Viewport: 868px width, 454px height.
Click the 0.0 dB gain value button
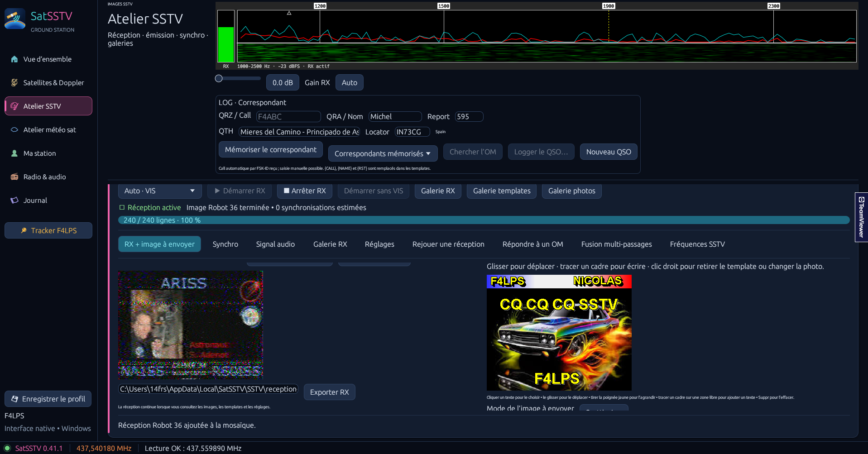(283, 82)
